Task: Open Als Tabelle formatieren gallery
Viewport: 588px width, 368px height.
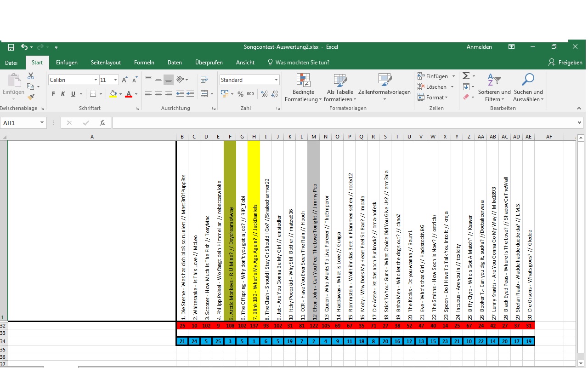Action: coord(340,87)
